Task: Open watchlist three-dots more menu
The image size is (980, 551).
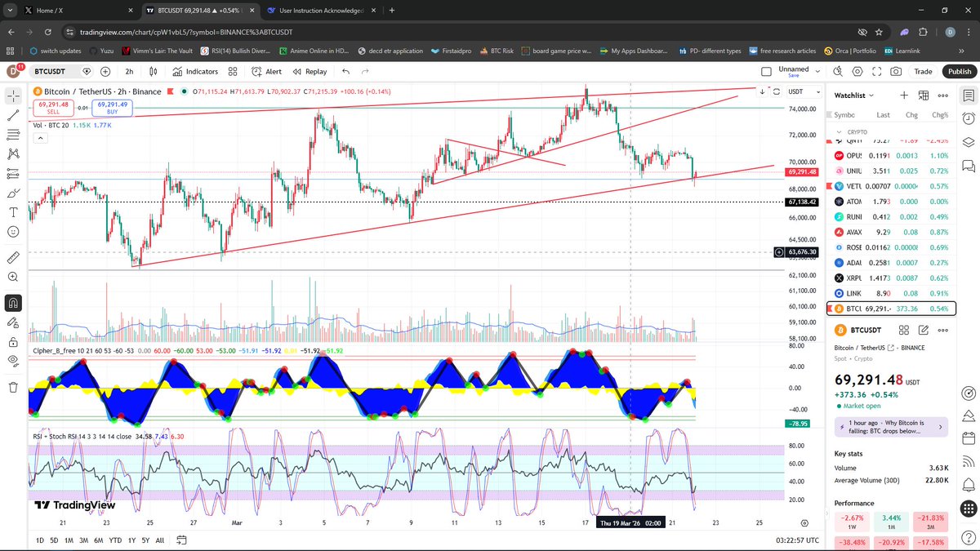Action: click(x=944, y=96)
